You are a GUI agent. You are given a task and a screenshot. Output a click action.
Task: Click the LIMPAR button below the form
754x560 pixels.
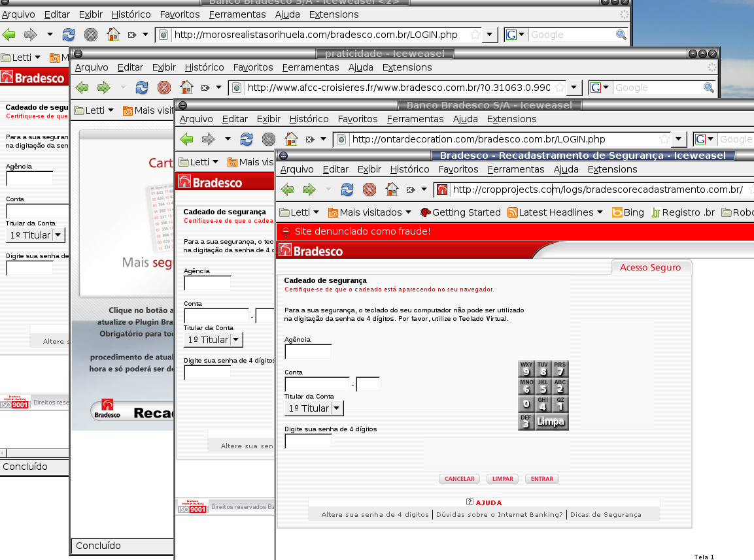pos(502,479)
